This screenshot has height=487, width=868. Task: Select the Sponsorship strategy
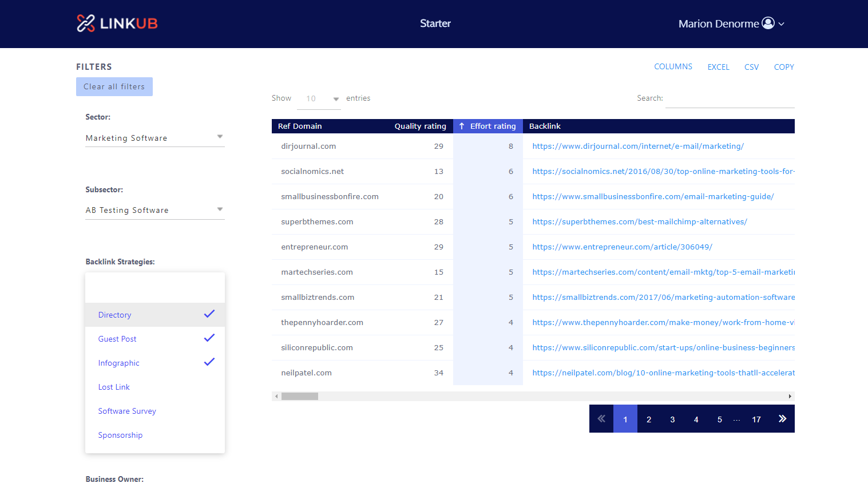click(x=155, y=435)
